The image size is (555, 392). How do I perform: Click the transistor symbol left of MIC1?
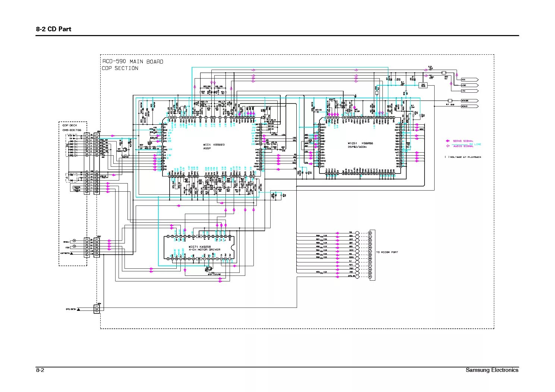pyautogui.click(x=125, y=149)
